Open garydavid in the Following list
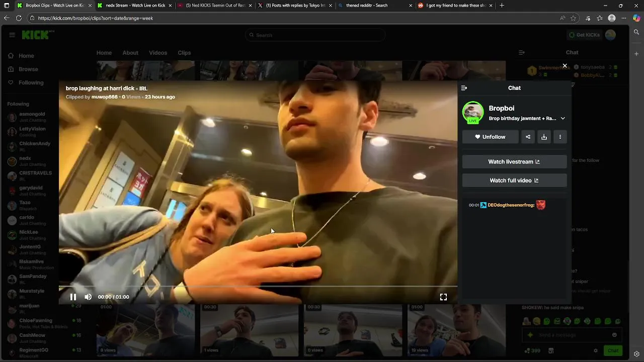The height and width of the screenshot is (362, 644). point(32,191)
